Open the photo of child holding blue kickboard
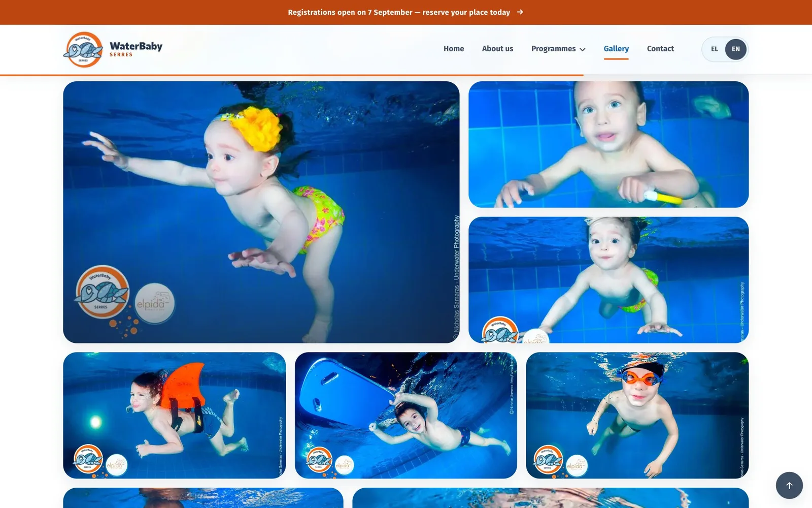Screen dimensions: 812x508 406,416
